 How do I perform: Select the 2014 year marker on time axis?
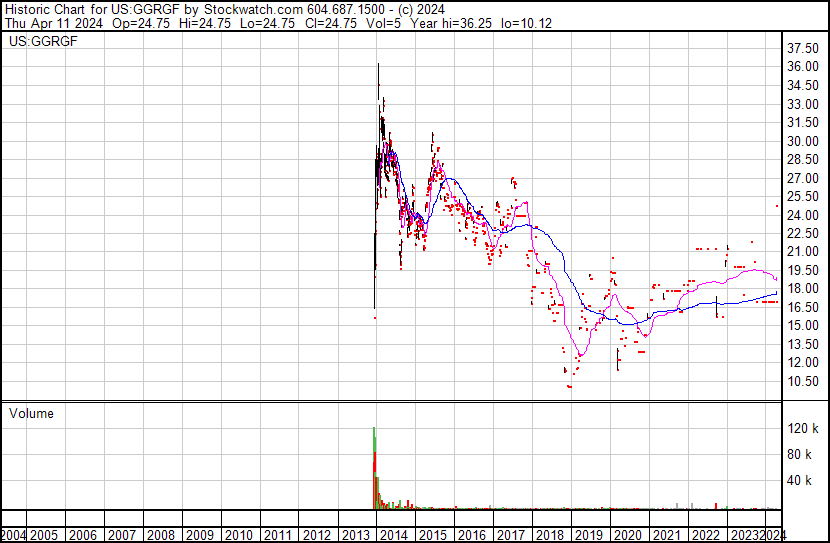393,535
